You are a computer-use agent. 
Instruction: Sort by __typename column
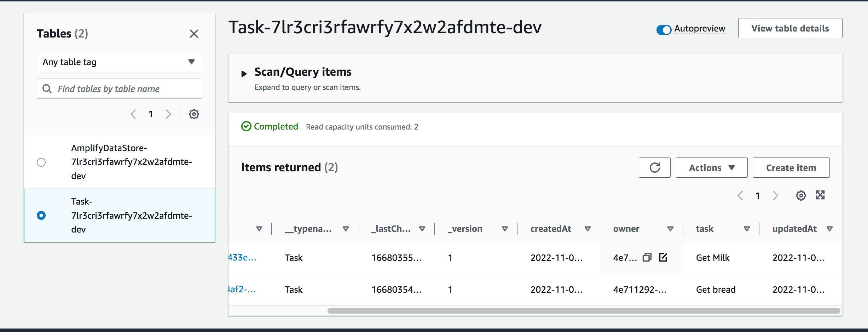(x=346, y=229)
